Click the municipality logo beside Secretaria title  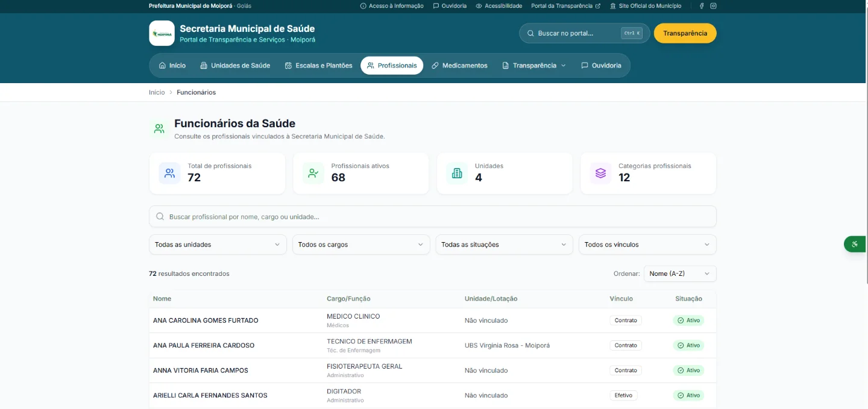pyautogui.click(x=162, y=33)
